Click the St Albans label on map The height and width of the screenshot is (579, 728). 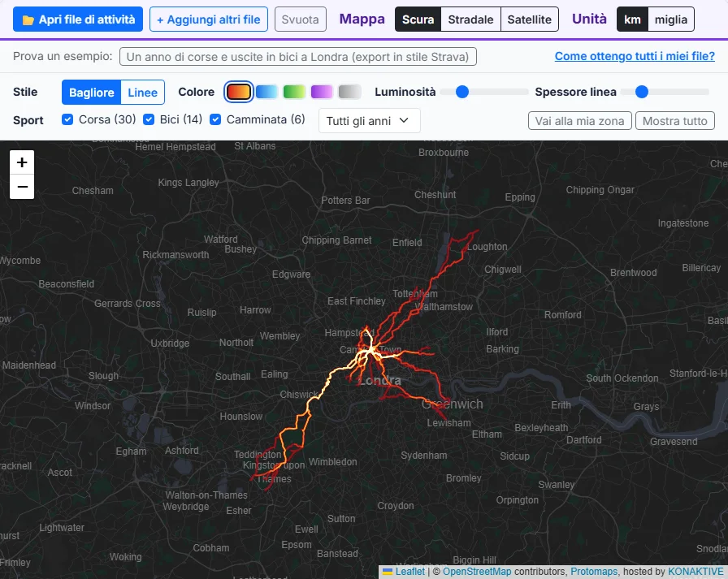coord(255,146)
